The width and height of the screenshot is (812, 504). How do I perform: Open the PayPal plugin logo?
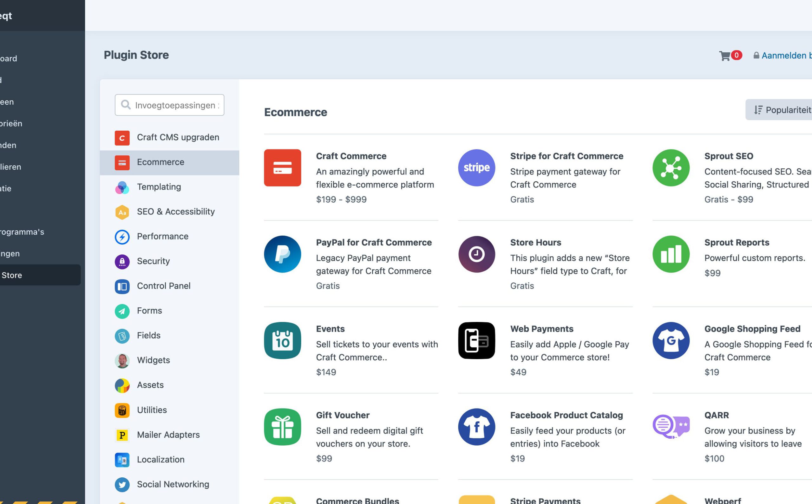tap(282, 254)
